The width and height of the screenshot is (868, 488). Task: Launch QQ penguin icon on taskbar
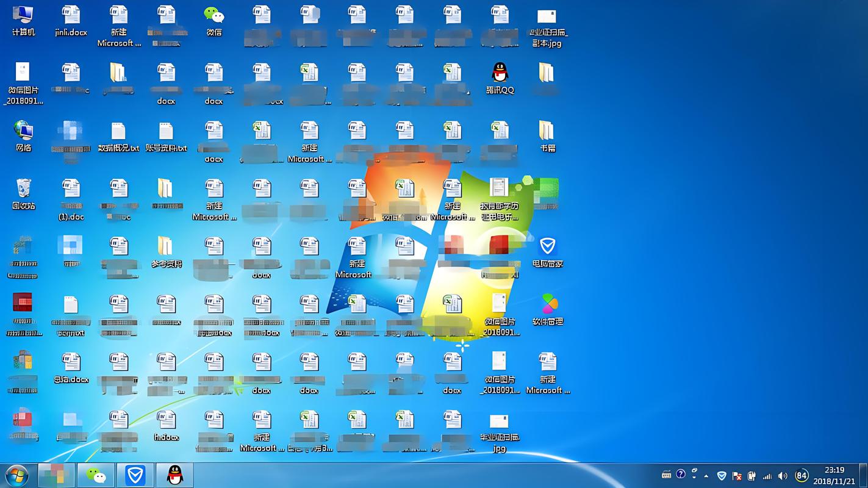click(174, 475)
